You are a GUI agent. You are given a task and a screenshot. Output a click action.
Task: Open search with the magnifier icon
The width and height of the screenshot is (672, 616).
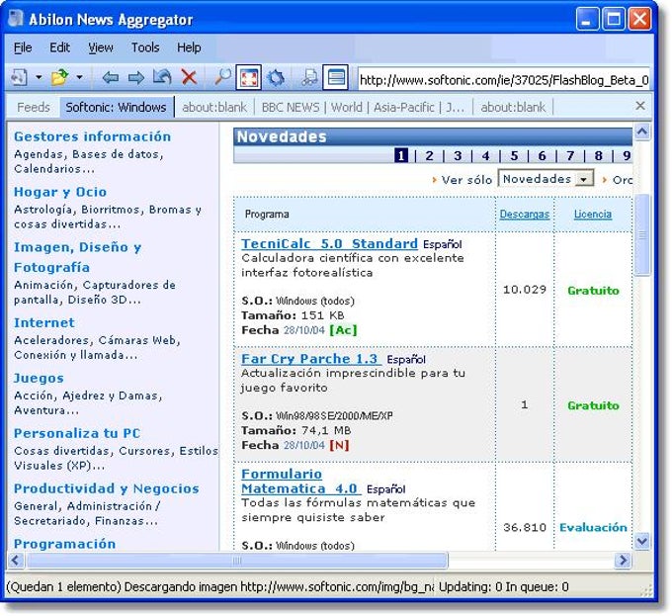coord(222,77)
